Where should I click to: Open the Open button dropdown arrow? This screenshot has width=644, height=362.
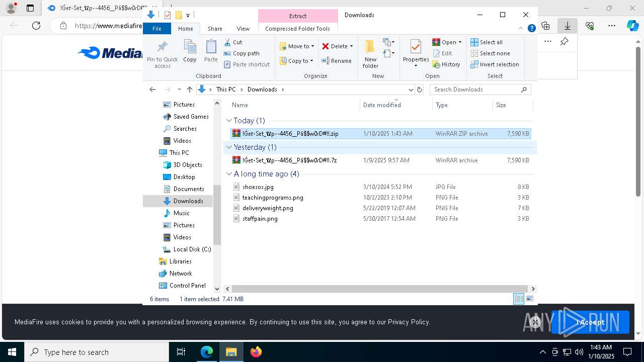[460, 42]
